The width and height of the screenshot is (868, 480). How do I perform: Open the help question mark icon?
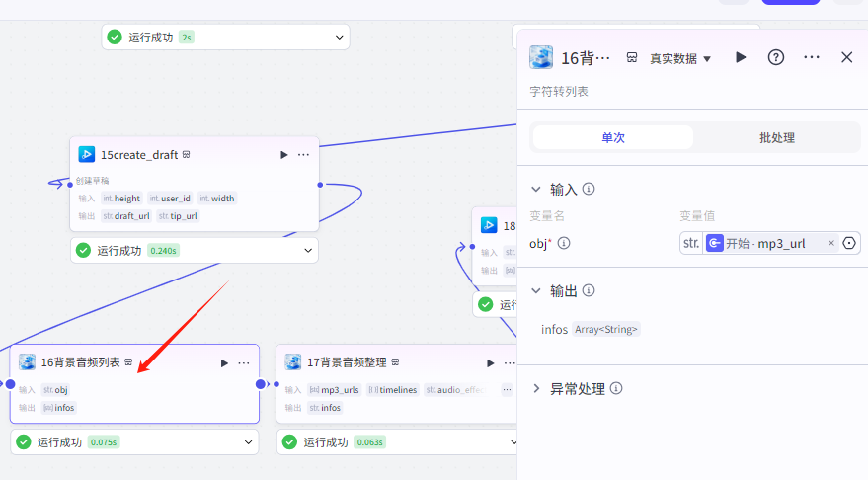click(775, 57)
